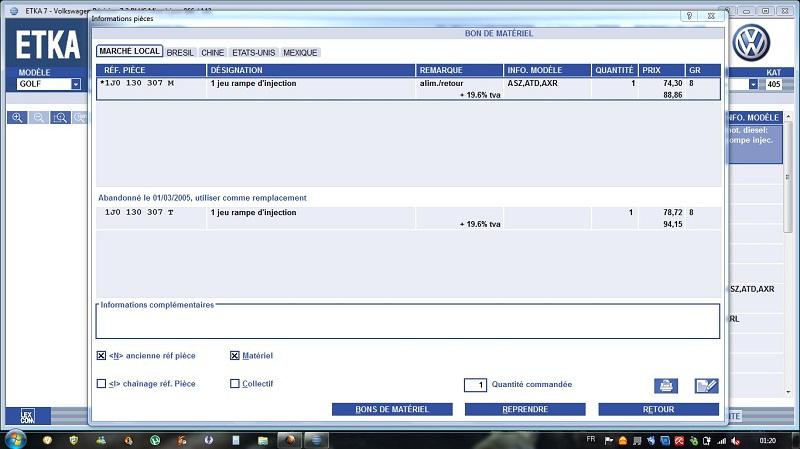Viewport: 800px width, 449px height.
Task: Open the Windows Start menu
Action: (x=15, y=440)
